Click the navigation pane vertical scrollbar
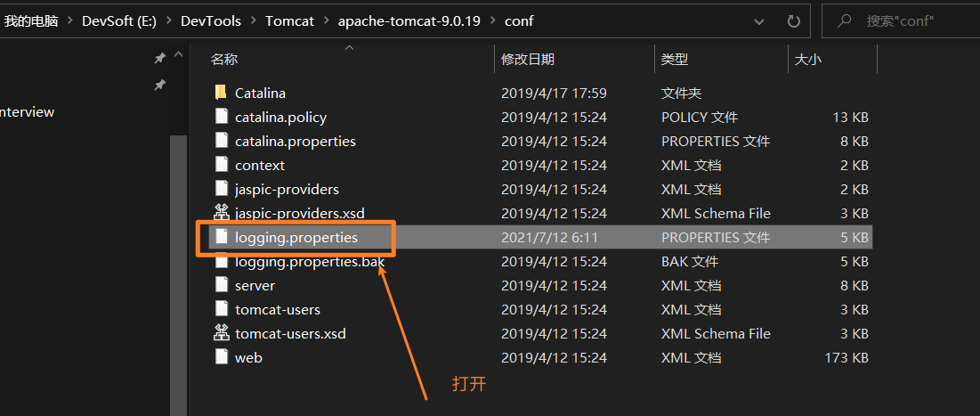 (x=178, y=267)
